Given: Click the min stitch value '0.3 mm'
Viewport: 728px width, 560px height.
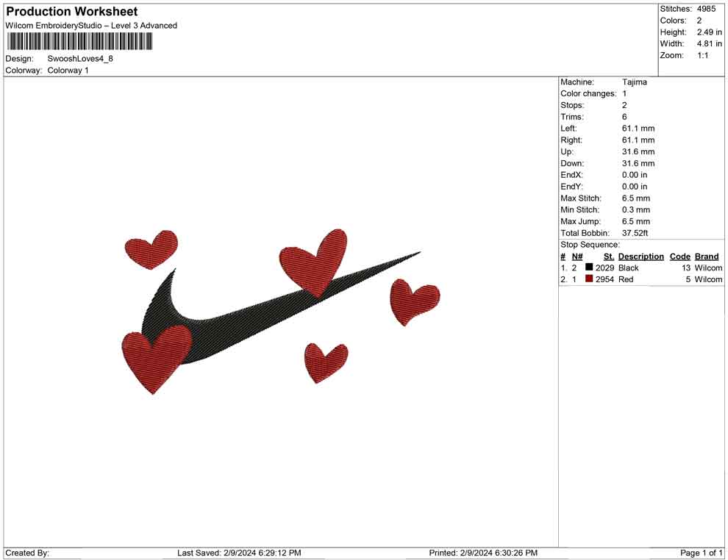Looking at the screenshot, I should [x=636, y=209].
